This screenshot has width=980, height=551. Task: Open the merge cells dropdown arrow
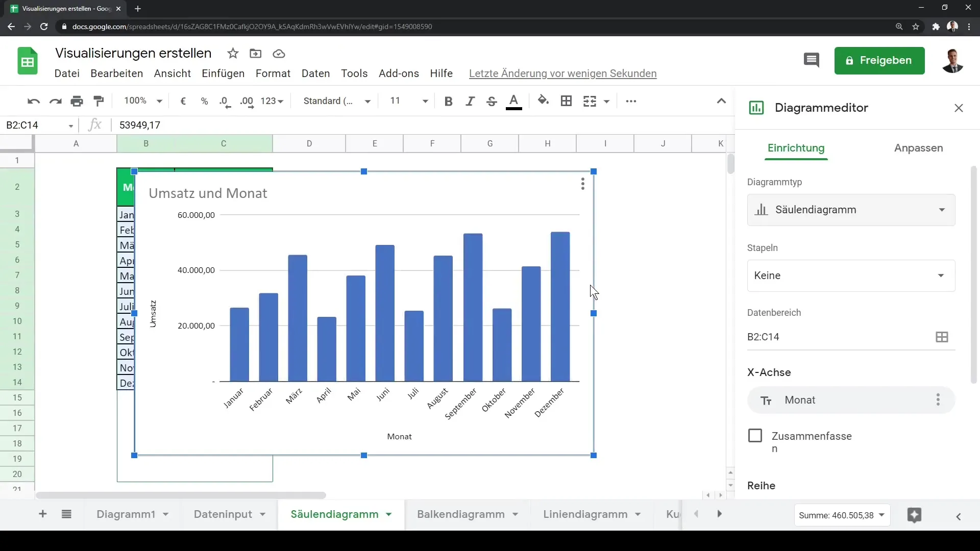point(606,101)
